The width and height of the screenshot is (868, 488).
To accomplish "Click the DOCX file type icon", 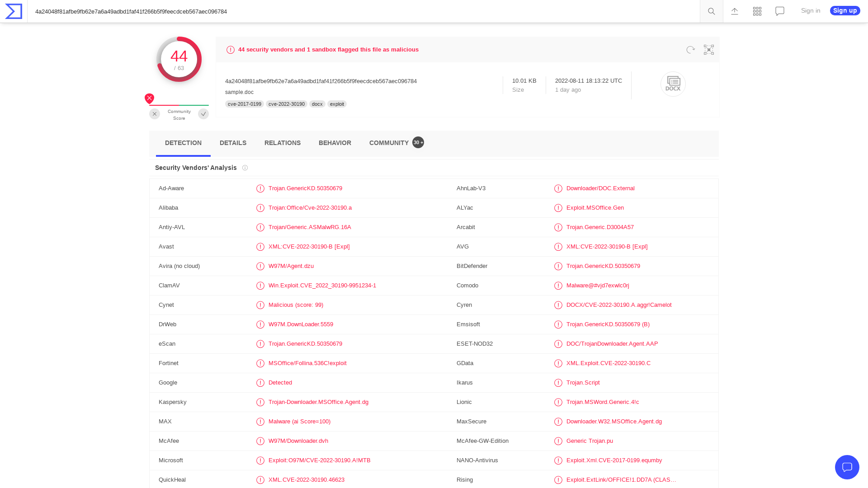I will pyautogui.click(x=673, y=84).
